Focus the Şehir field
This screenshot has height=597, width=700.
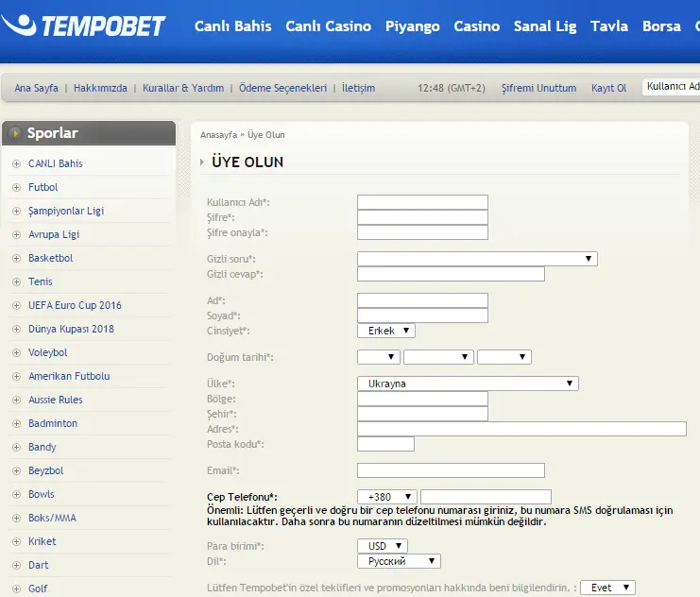click(x=422, y=414)
